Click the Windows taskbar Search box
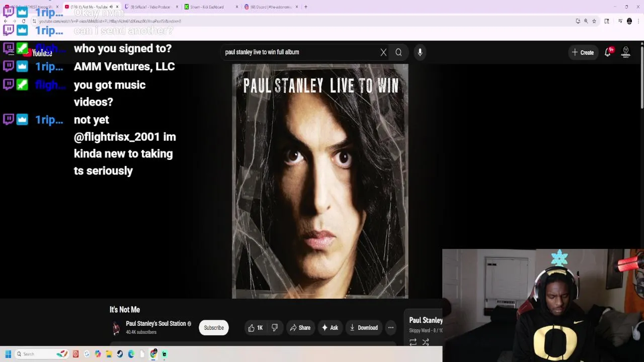Screen dimensions: 644x362 [41, 354]
